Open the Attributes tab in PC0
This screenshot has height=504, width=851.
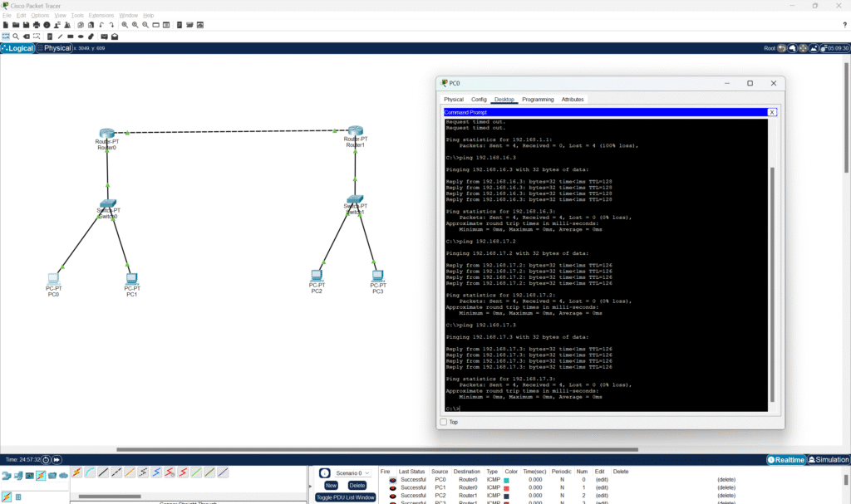[573, 100]
